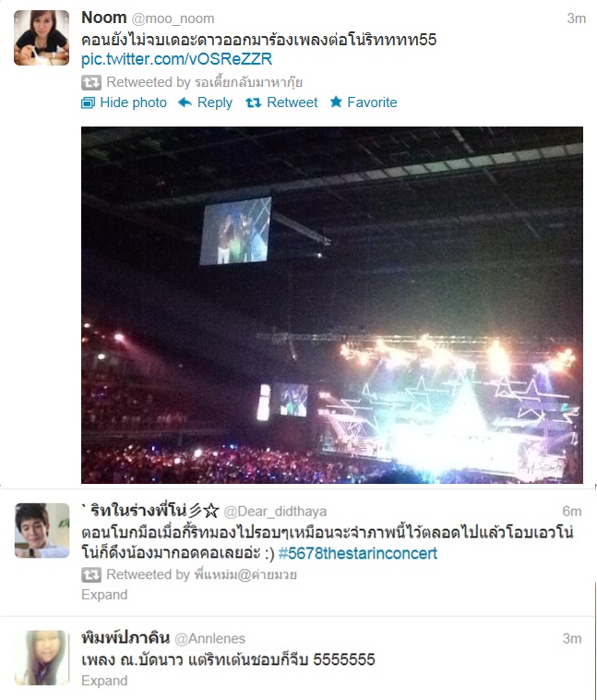The height and width of the screenshot is (700, 597).
Task: Click retweet badge icon under Noom's tweet
Action: click(91, 82)
